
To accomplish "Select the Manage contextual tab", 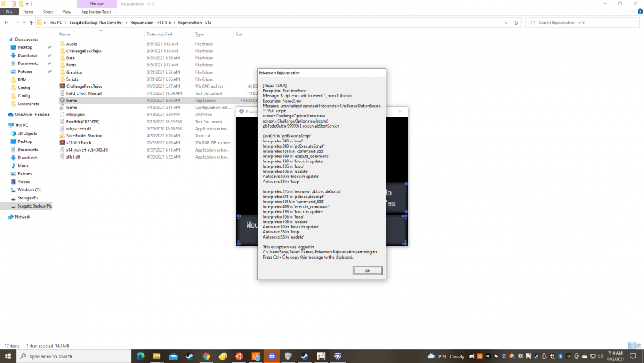I will point(97,3).
